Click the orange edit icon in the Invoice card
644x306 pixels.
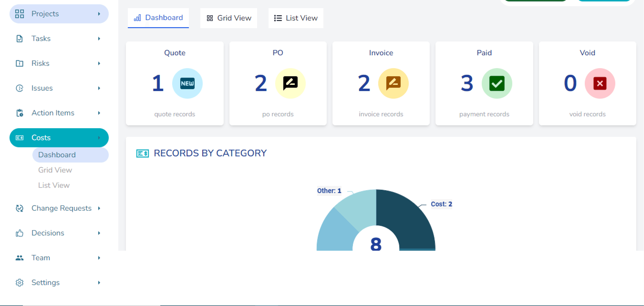click(393, 83)
